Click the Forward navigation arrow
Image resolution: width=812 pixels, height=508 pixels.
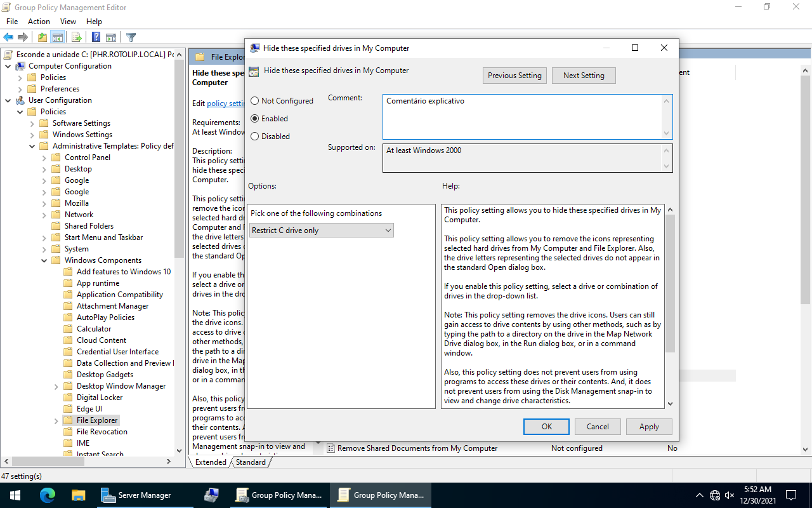[x=22, y=37]
